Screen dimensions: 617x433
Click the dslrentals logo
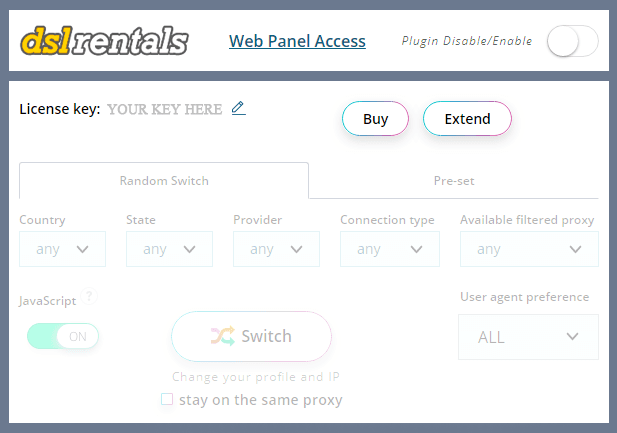tap(104, 41)
